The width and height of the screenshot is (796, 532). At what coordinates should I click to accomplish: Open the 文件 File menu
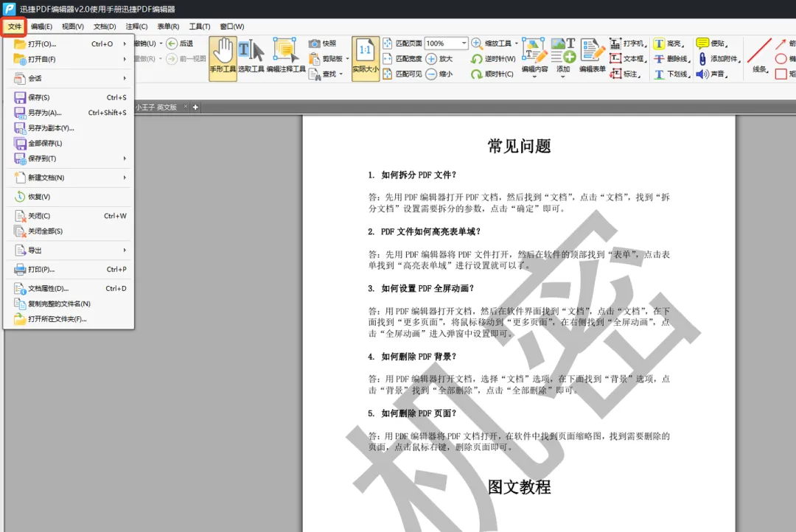click(x=14, y=27)
